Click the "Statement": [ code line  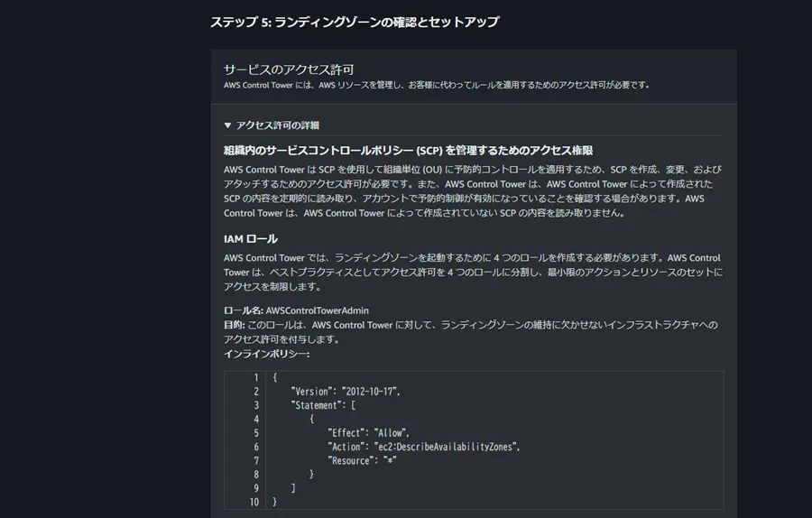pyautogui.click(x=323, y=405)
